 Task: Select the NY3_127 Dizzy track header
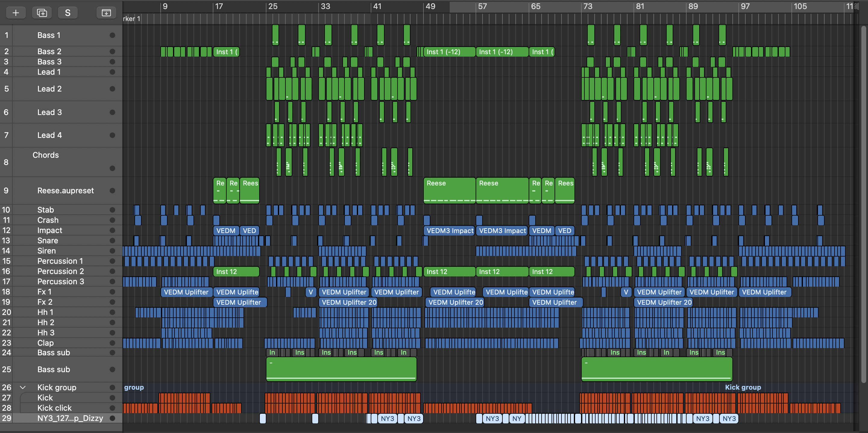pyautogui.click(x=70, y=418)
